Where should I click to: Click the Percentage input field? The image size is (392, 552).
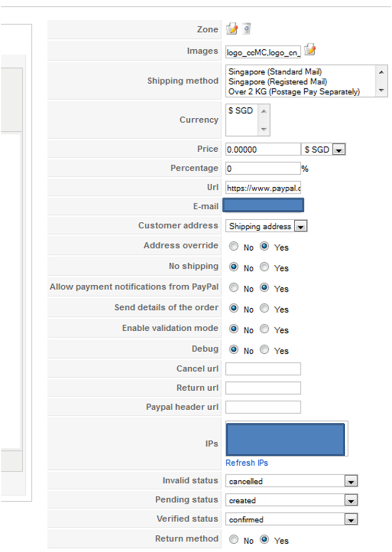[263, 168]
